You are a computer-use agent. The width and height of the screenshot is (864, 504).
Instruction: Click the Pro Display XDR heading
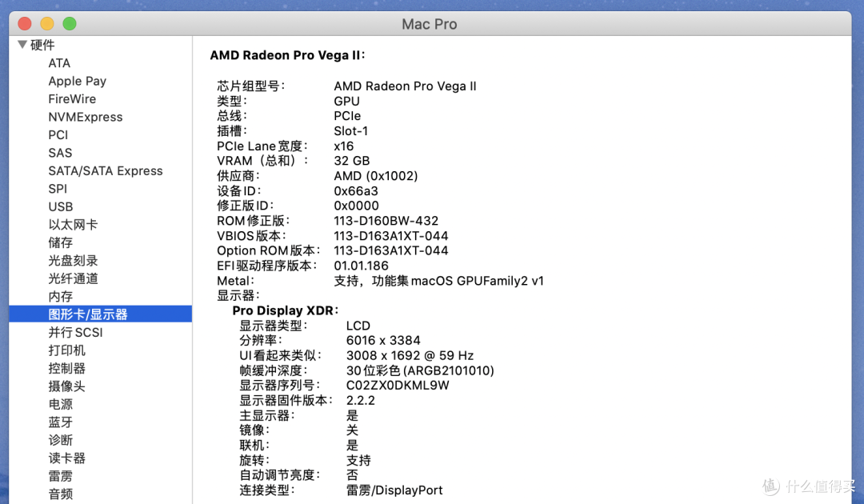click(x=285, y=310)
